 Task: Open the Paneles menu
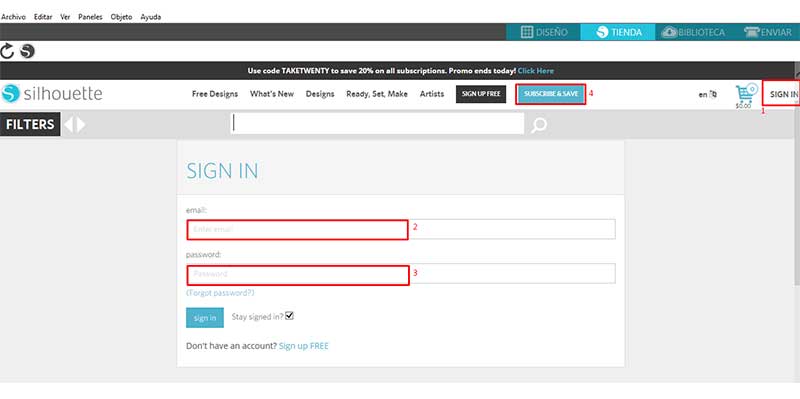pos(90,17)
